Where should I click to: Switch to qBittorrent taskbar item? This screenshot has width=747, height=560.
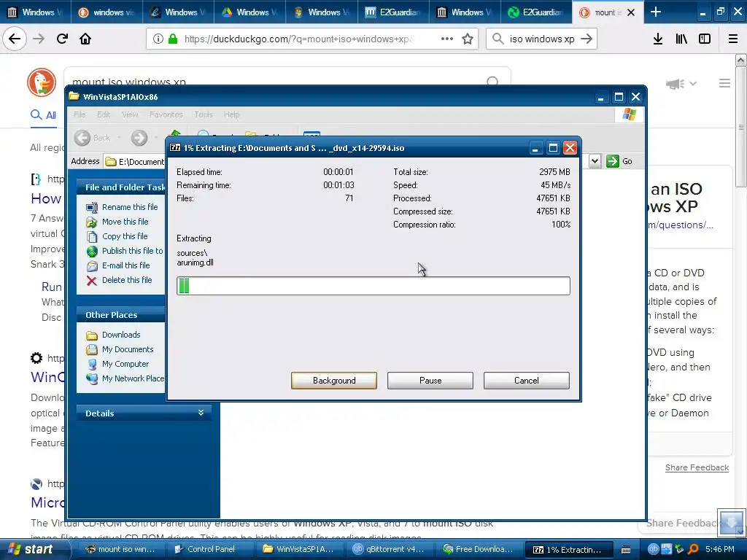click(x=388, y=549)
